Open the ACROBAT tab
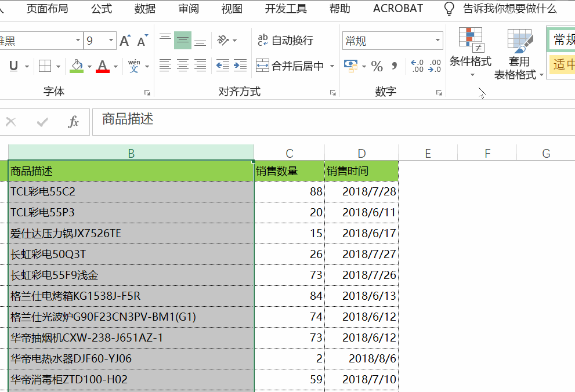The width and height of the screenshot is (575, 392). pyautogui.click(x=398, y=9)
